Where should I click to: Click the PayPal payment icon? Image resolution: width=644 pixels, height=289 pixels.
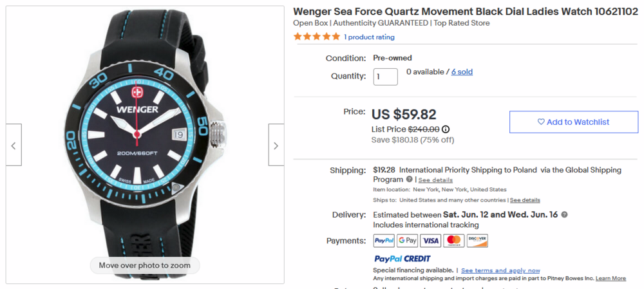[384, 241]
